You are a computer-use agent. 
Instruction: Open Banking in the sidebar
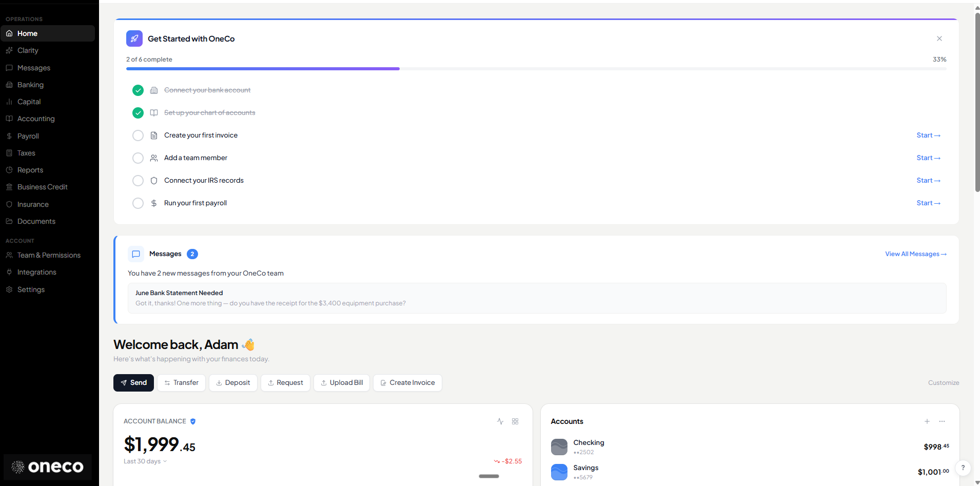30,85
